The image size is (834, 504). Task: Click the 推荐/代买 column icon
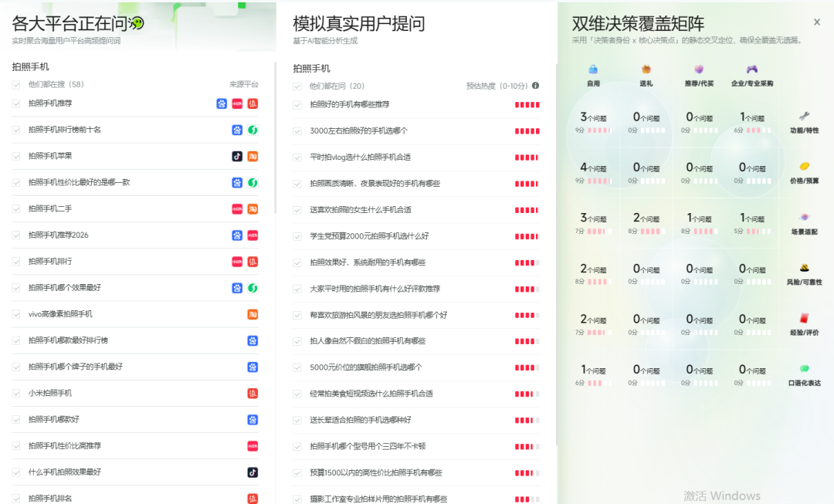click(699, 69)
